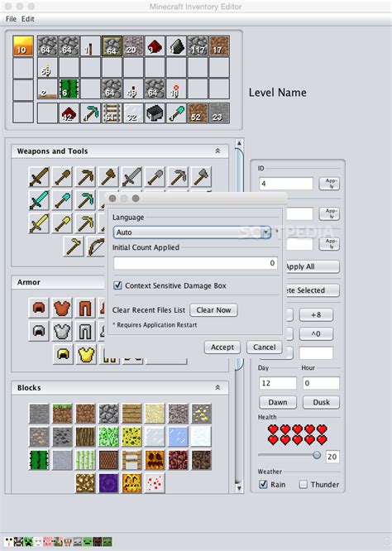The width and height of the screenshot is (392, 551).
Task: Select the diamond sword icon
Action: click(x=39, y=200)
